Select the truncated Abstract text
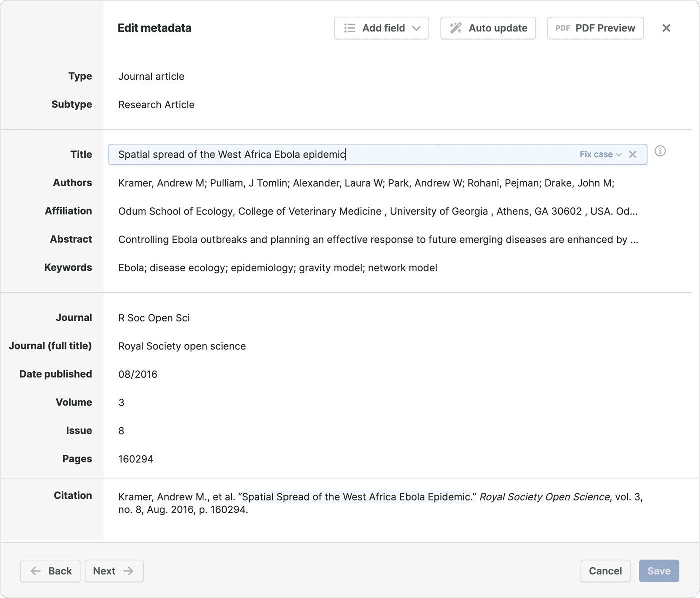The height and width of the screenshot is (598, 700). click(378, 240)
